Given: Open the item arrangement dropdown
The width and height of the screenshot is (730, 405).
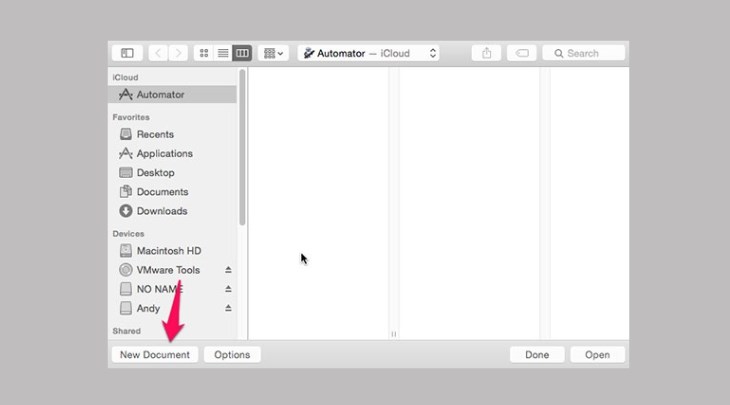Looking at the screenshot, I should tap(273, 53).
